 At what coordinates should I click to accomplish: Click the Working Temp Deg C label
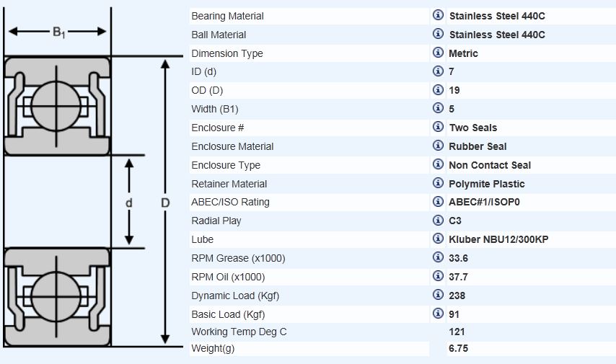tap(239, 332)
